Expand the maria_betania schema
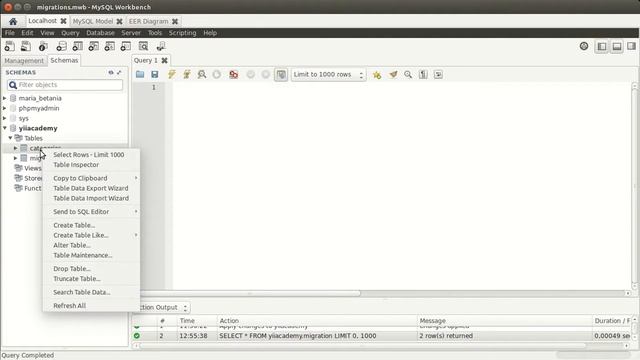 4,98
